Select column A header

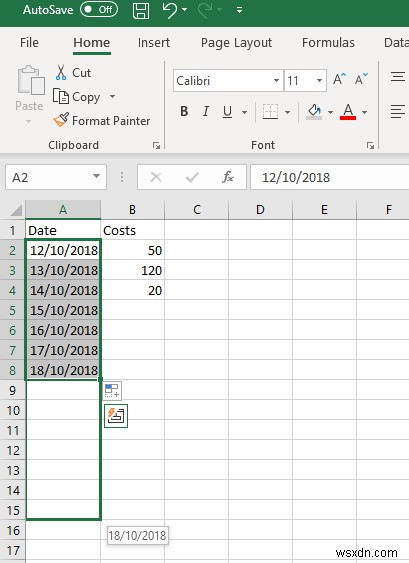(x=63, y=210)
